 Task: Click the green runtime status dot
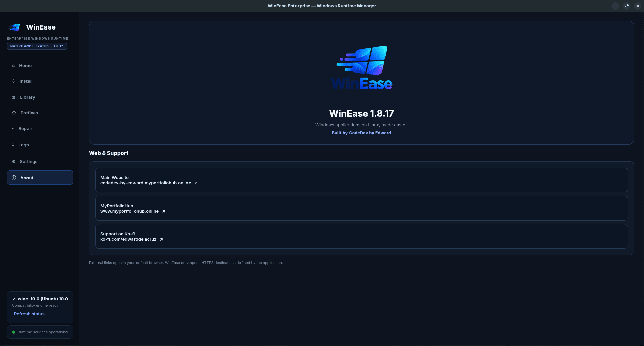[14, 332]
